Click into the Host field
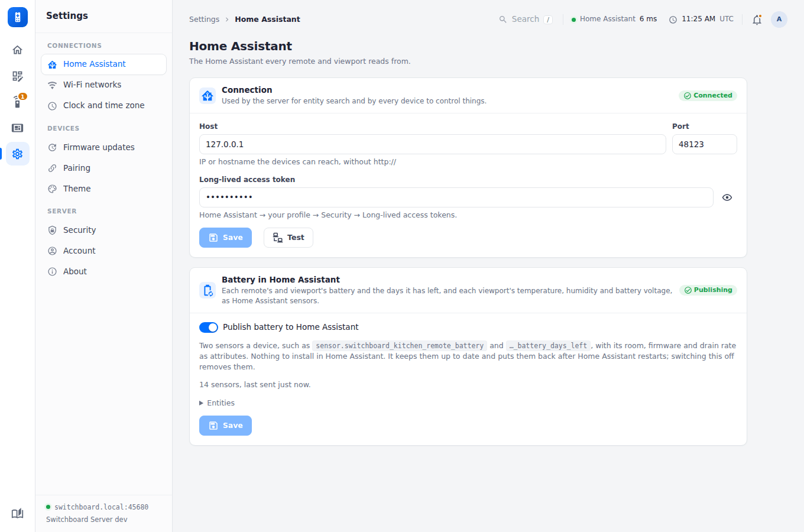The width and height of the screenshot is (804, 532). (x=433, y=144)
